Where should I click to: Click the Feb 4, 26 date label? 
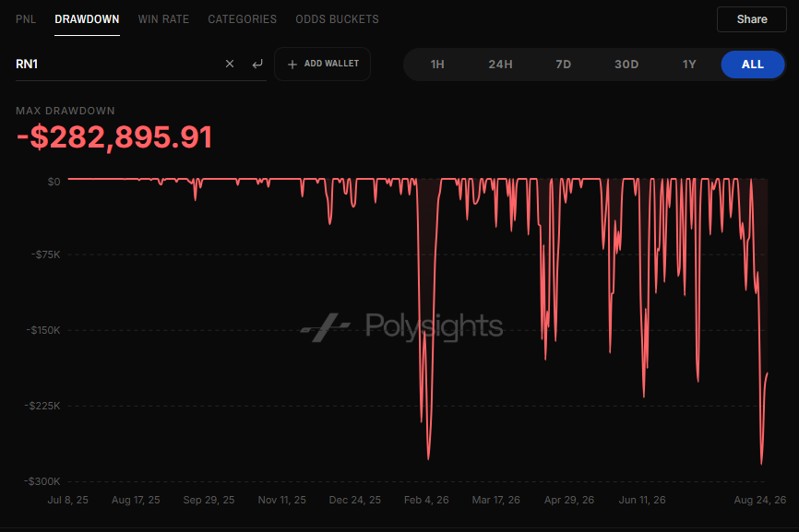[426, 500]
